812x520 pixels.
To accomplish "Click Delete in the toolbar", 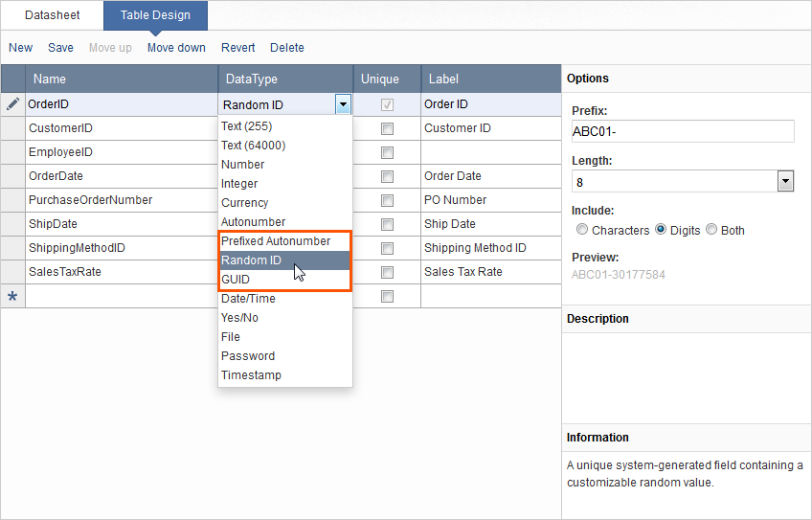I will tap(286, 48).
